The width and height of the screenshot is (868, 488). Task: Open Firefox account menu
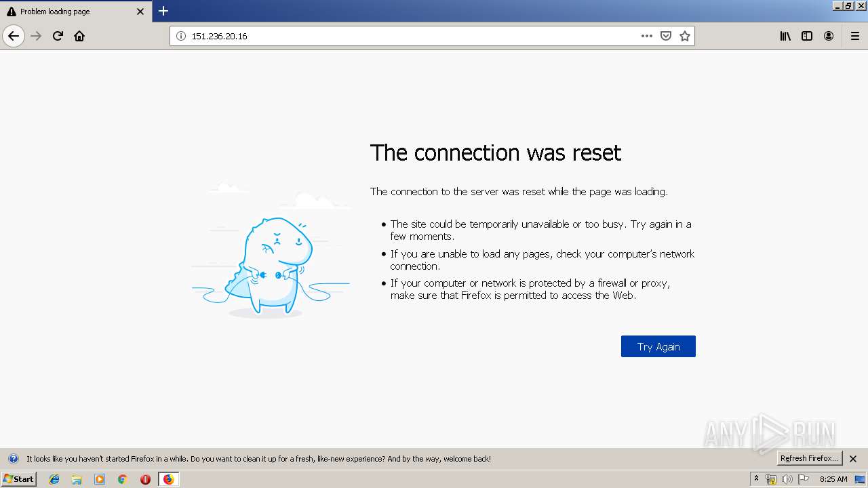point(829,36)
